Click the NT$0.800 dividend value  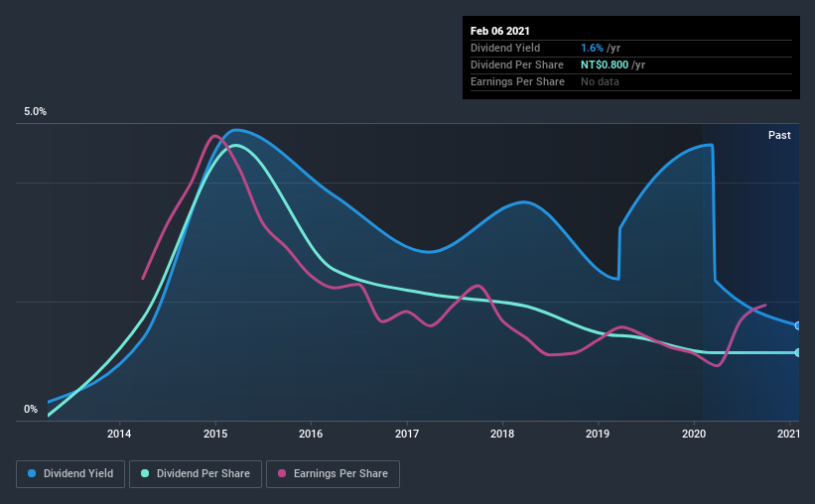tap(605, 64)
